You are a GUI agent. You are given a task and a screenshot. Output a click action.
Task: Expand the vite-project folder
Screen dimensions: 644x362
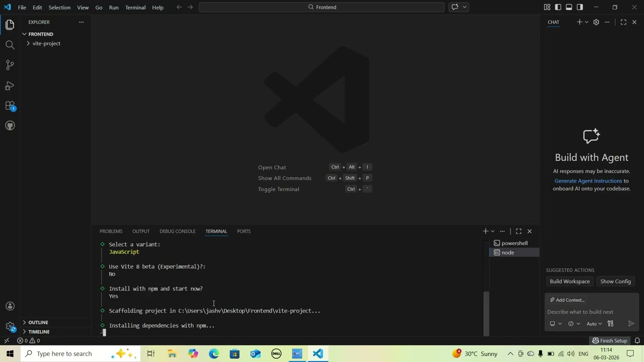tap(55, 43)
